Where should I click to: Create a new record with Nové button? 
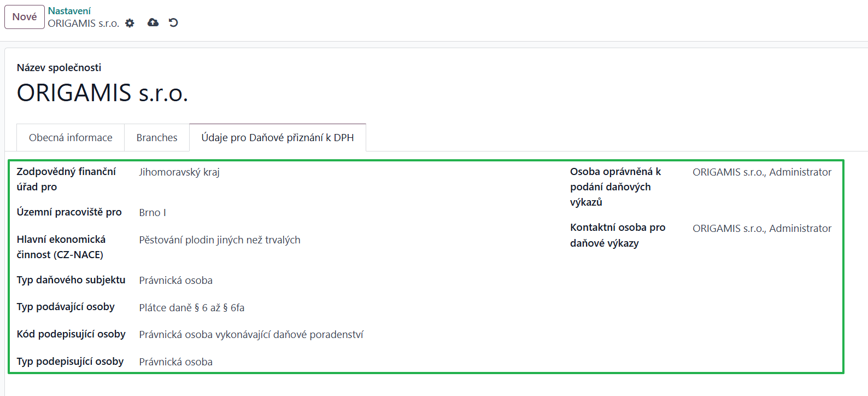25,17
